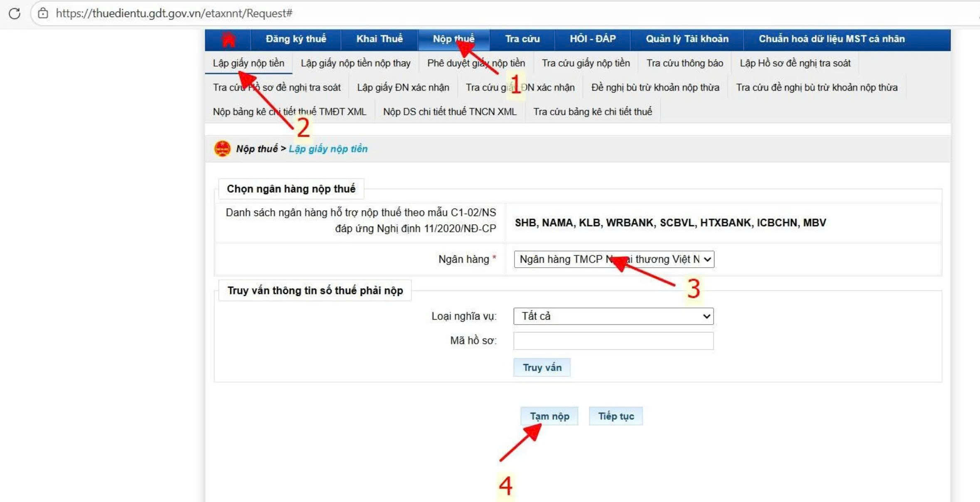Click the red home icon in navigation bar
The image size is (980, 502).
pos(228,39)
